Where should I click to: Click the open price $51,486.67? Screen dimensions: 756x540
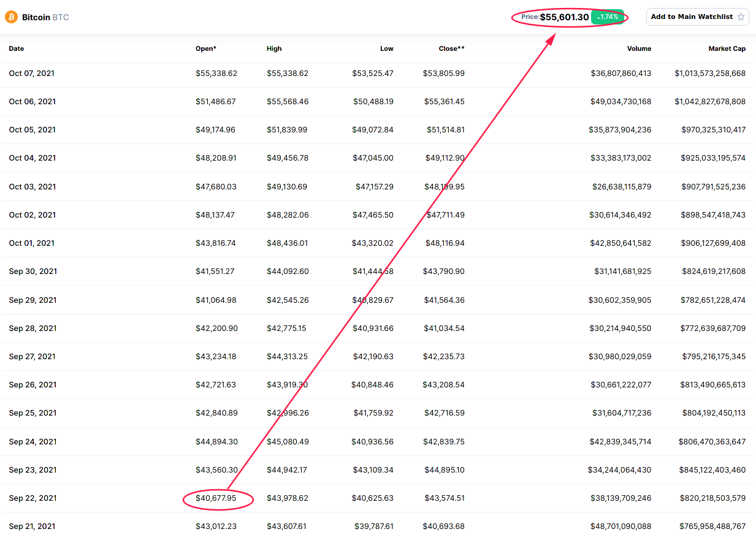click(x=216, y=101)
